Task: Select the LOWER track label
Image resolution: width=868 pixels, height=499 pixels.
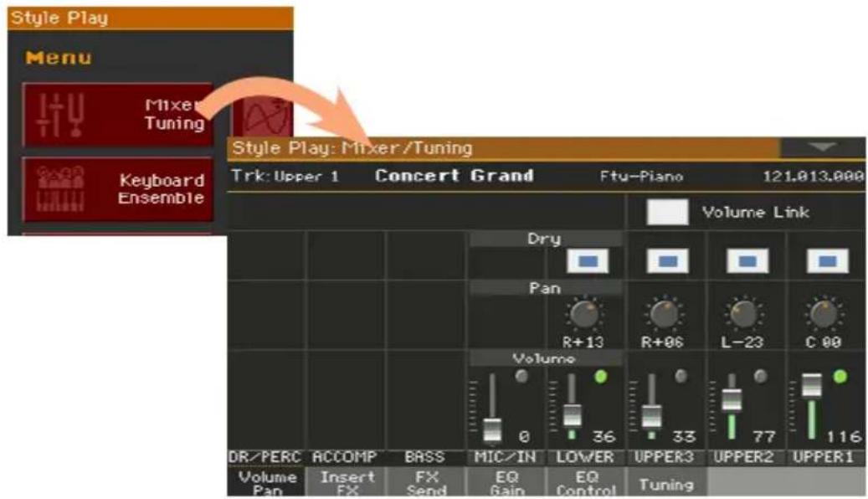Action: pyautogui.click(x=585, y=457)
